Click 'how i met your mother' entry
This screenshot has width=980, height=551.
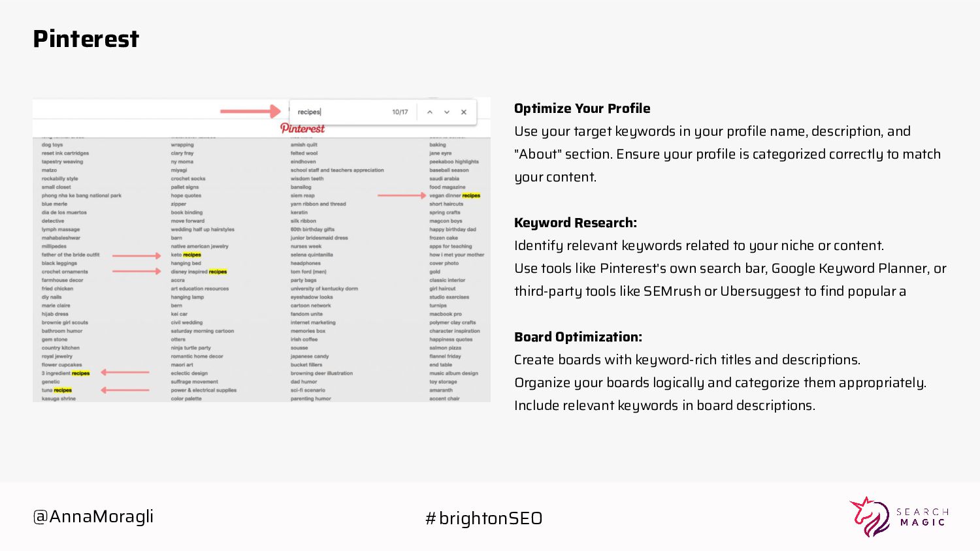tap(457, 255)
